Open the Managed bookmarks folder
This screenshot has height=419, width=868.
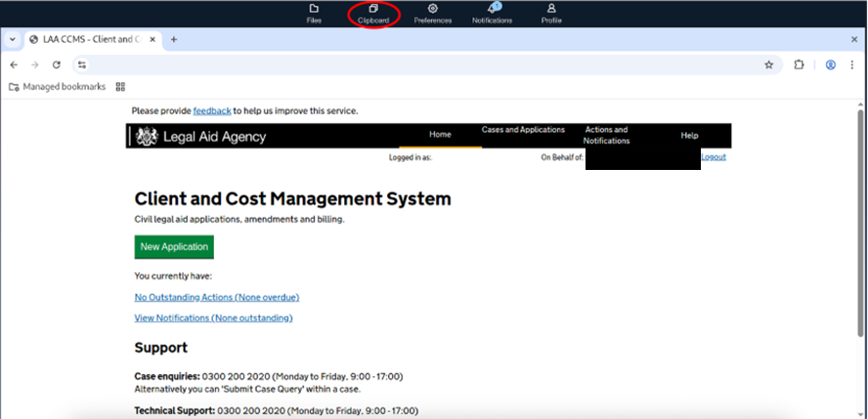(57, 87)
